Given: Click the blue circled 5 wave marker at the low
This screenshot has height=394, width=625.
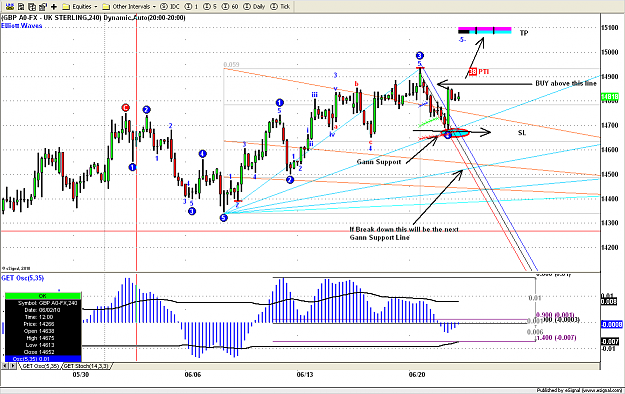Looking at the screenshot, I should coord(224,218).
